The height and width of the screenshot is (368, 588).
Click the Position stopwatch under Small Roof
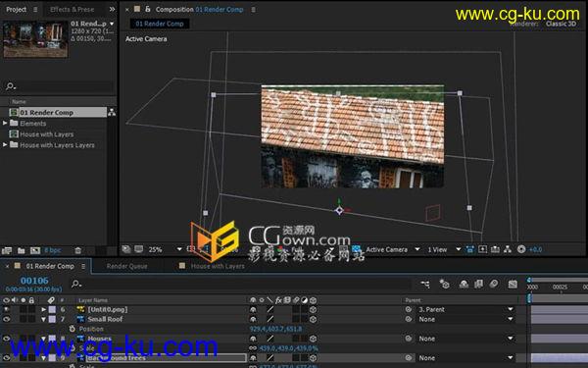point(72,329)
